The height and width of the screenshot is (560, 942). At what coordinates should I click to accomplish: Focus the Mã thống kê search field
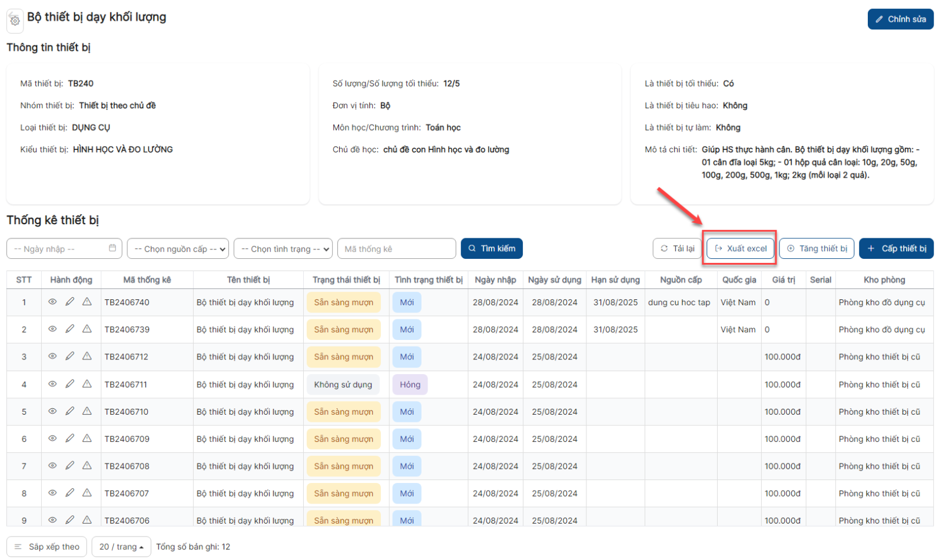397,249
